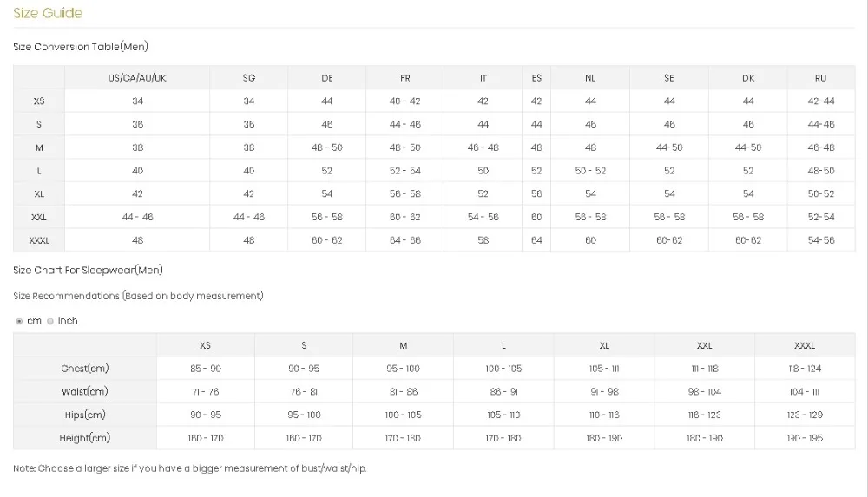868x497 pixels.
Task: Click the SG column header
Action: 249,78
